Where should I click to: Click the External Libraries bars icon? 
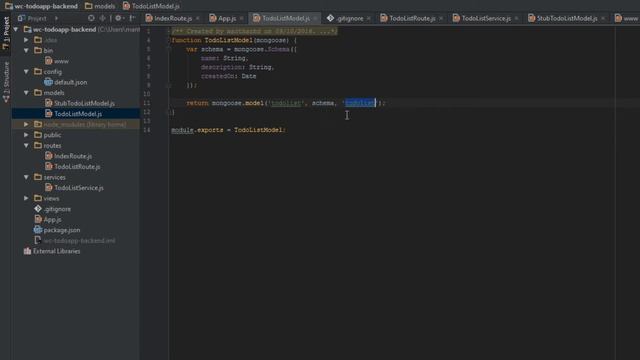(27, 251)
